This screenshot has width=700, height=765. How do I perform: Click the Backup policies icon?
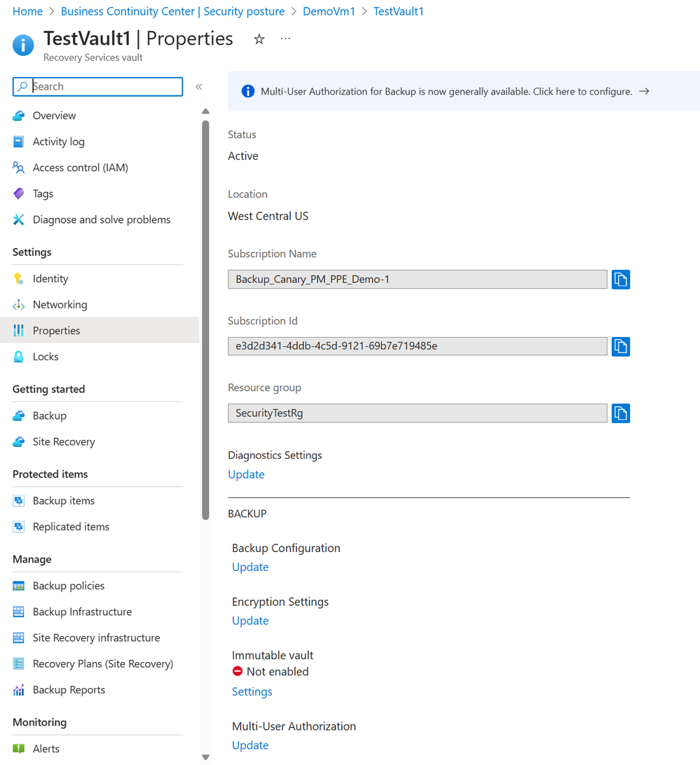[18, 586]
